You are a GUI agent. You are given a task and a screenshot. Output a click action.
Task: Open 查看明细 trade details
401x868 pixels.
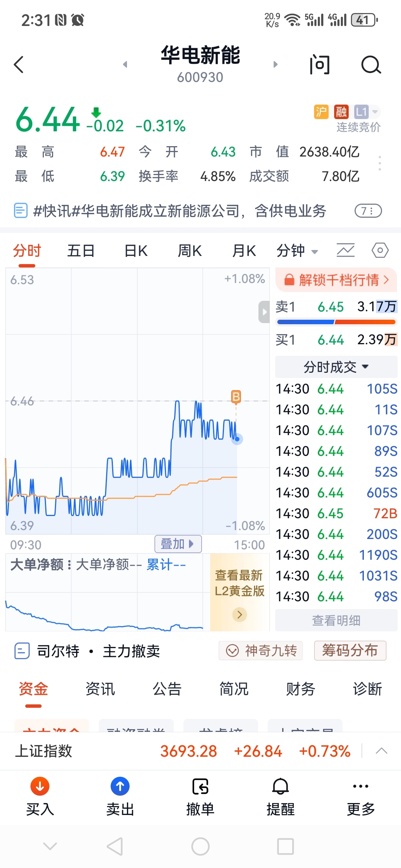[336, 620]
